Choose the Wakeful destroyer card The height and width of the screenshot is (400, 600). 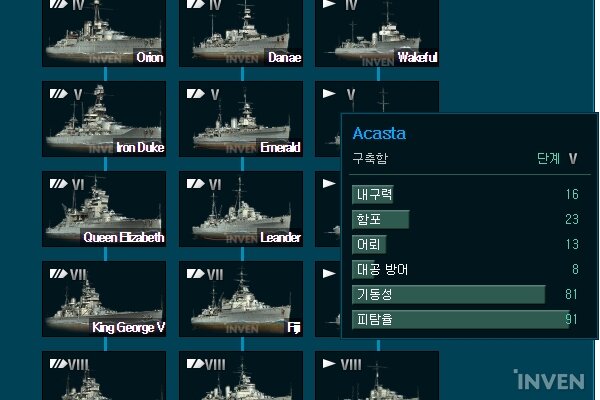pyautogui.click(x=377, y=33)
